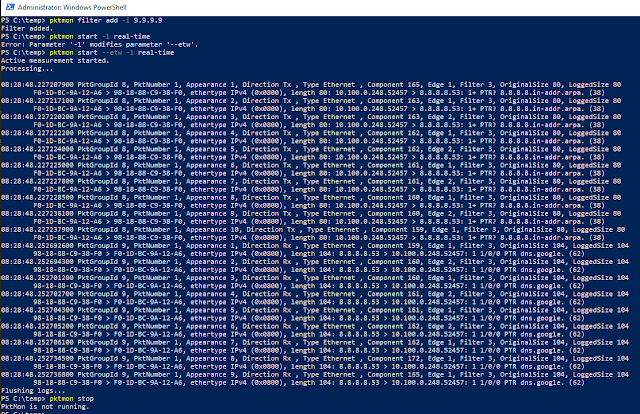Click timestamp 08:28:48.227236100

click(x=37, y=214)
